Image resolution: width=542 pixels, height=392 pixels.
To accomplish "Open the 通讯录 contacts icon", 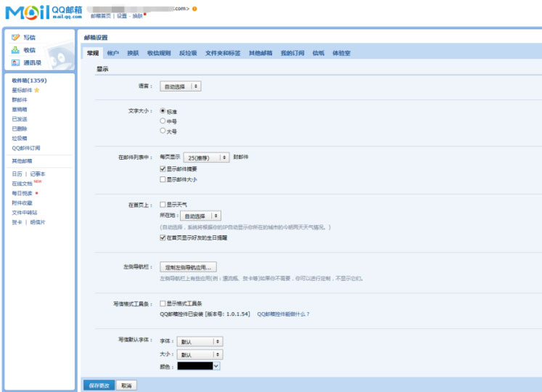I will pyautogui.click(x=16, y=62).
